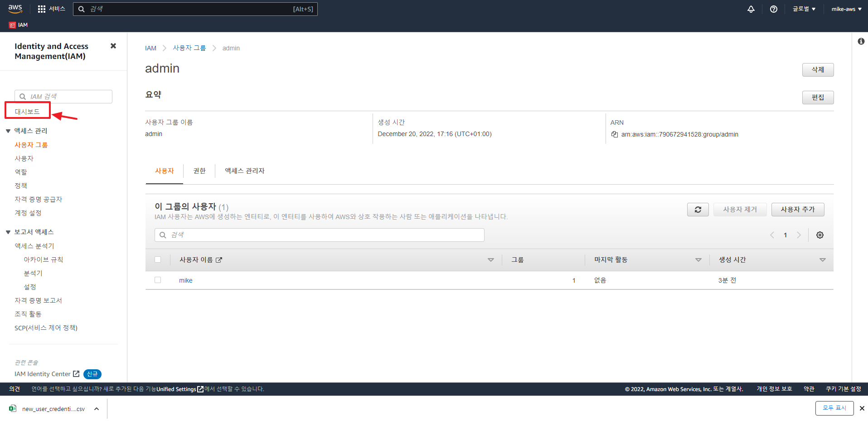Image resolution: width=868 pixels, height=421 pixels.
Task: Click the 모두 표시 downloads button
Action: coord(834,408)
